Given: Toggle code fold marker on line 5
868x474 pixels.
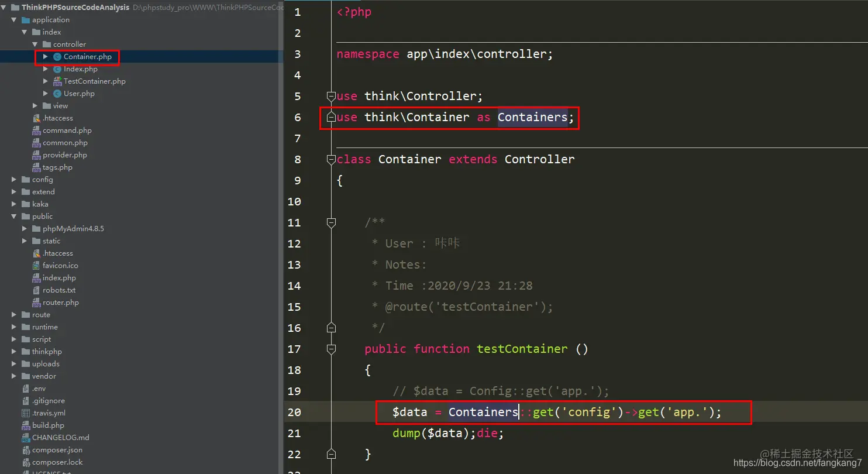Looking at the screenshot, I should (x=331, y=96).
